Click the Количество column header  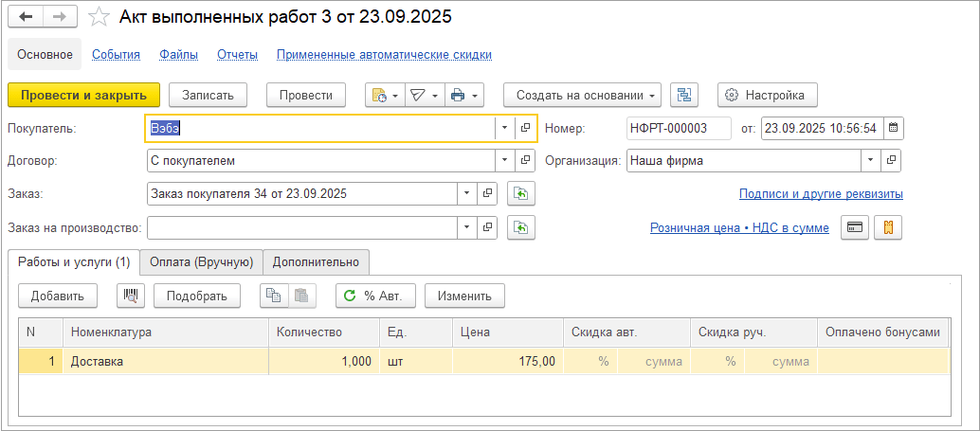coord(324,332)
